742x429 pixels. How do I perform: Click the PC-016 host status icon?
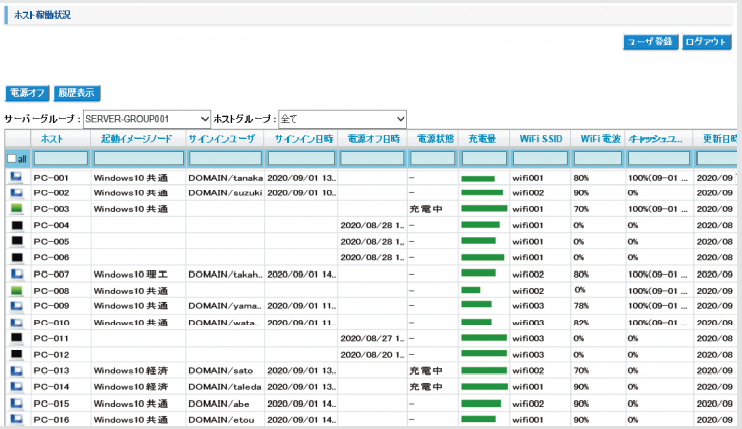17,419
